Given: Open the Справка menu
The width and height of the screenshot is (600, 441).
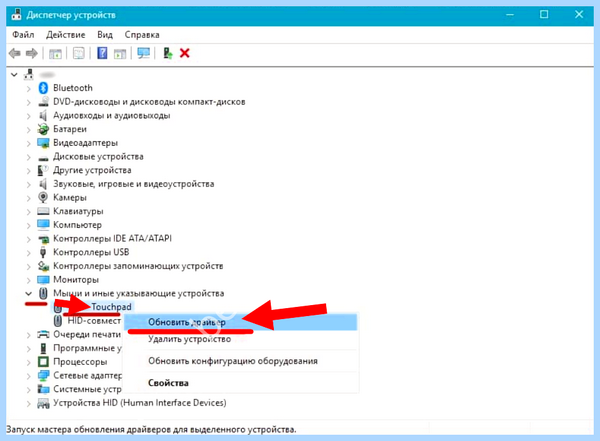Looking at the screenshot, I should coord(142,35).
